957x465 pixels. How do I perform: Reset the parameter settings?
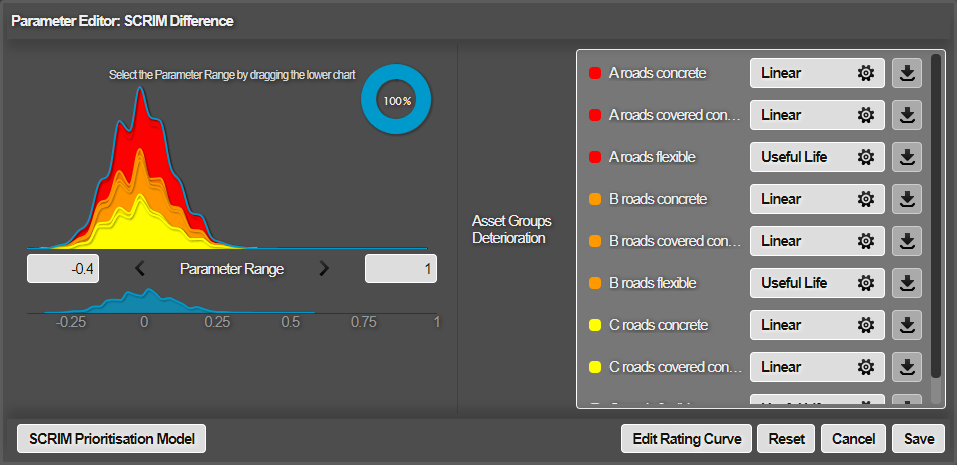click(785, 438)
